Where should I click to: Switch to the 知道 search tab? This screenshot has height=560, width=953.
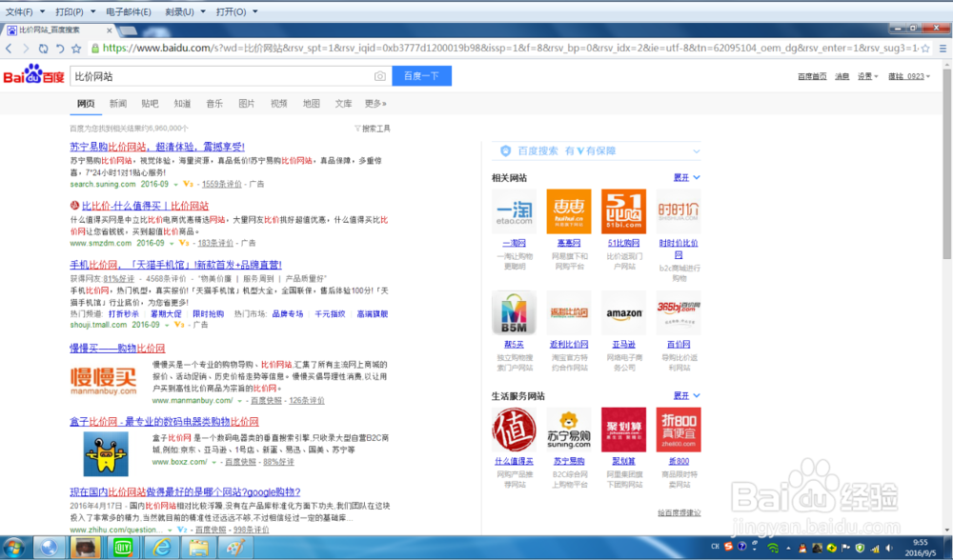182,103
